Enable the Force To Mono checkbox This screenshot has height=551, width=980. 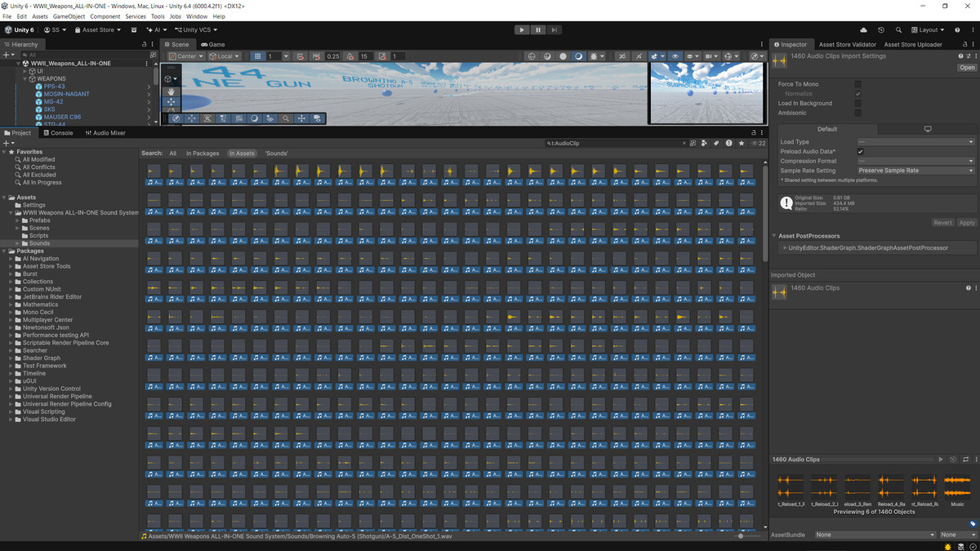[x=858, y=84]
